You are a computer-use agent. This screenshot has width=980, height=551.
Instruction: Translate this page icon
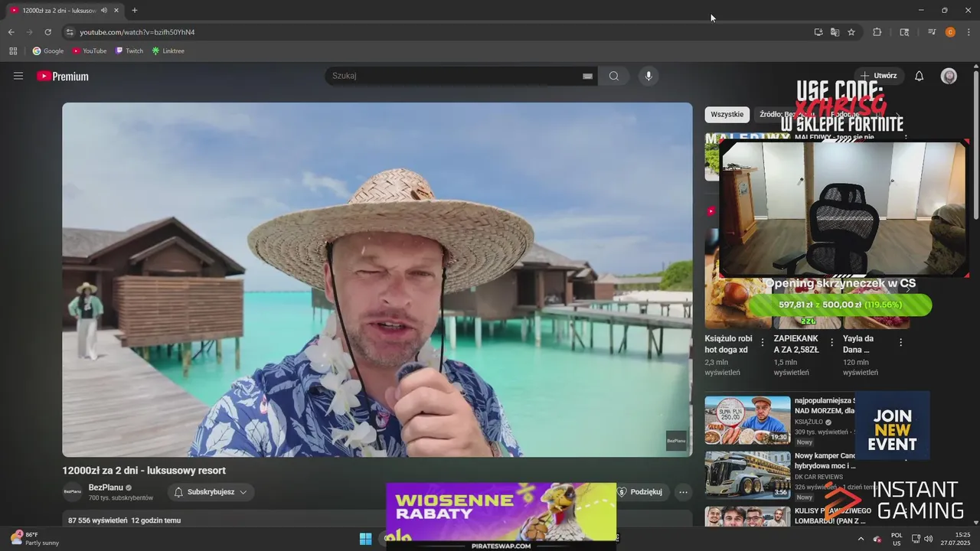[835, 32]
